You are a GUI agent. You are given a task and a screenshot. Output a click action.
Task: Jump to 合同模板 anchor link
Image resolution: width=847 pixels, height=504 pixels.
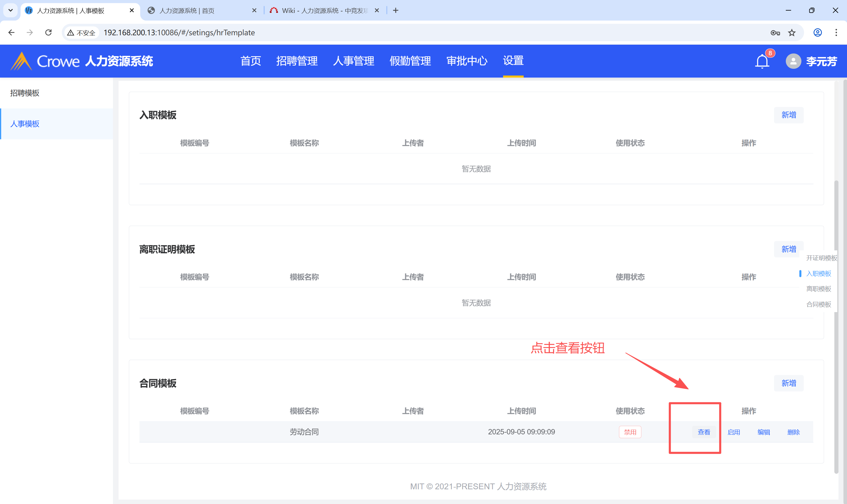(818, 304)
